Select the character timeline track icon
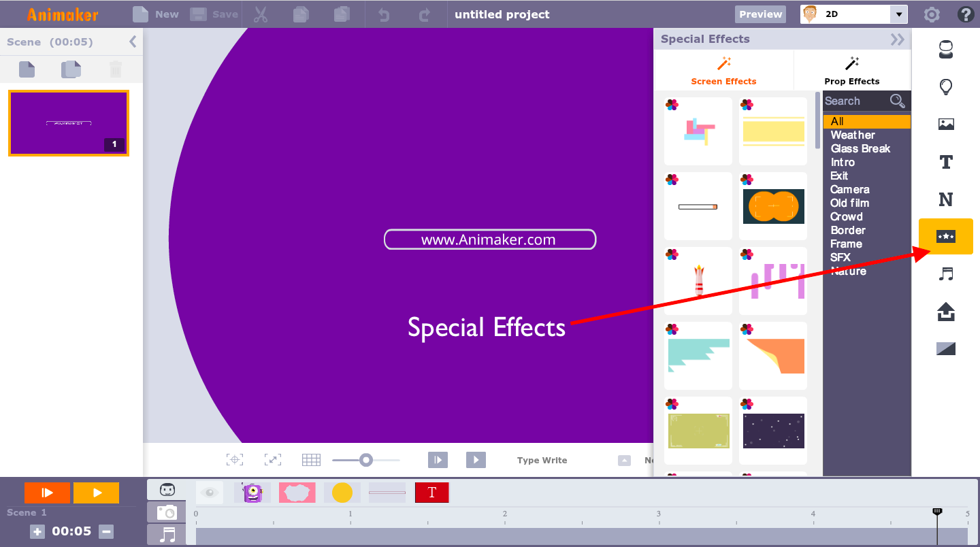This screenshot has width=980, height=547. [x=167, y=490]
